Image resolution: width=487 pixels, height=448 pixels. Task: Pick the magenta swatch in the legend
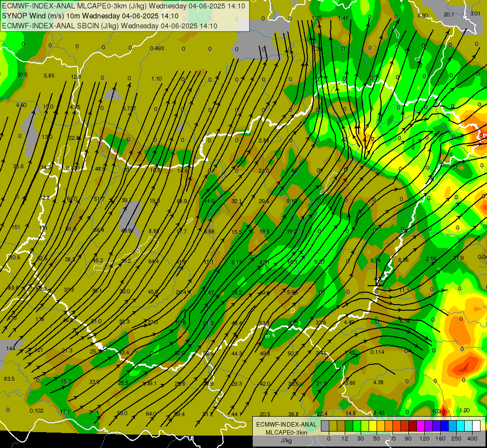tap(420, 426)
